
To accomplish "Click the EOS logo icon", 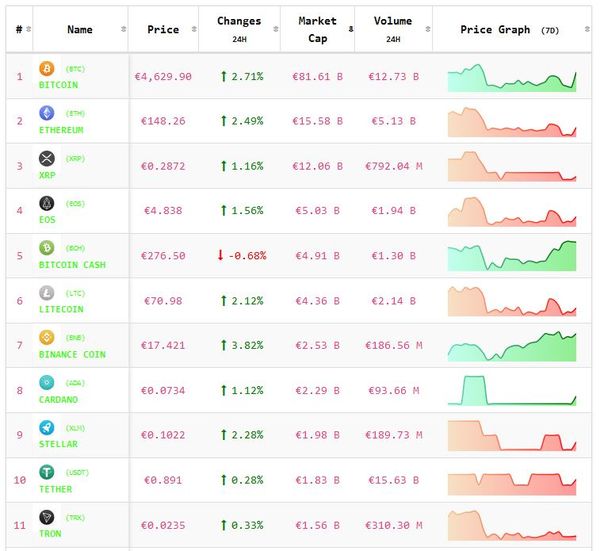I will 47,203.
